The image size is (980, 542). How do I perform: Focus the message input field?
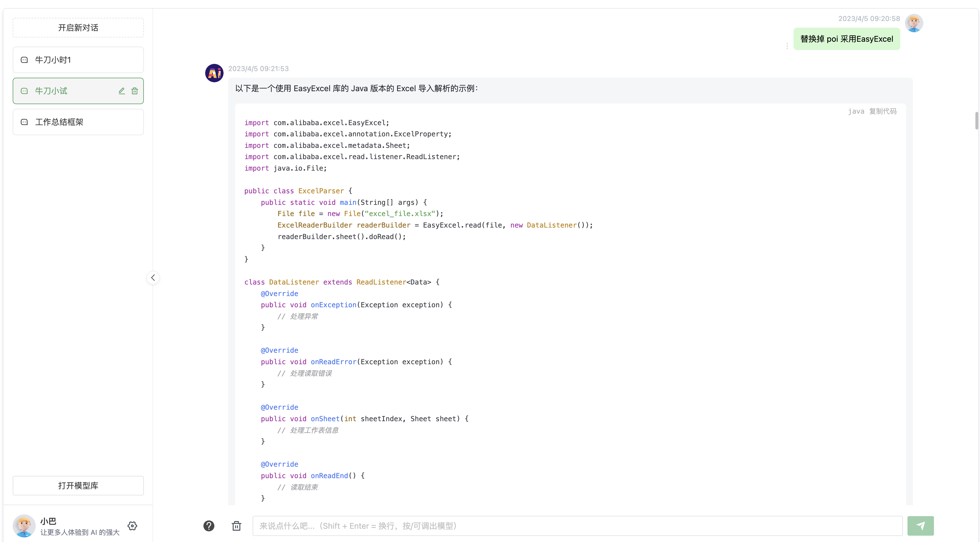tap(577, 526)
